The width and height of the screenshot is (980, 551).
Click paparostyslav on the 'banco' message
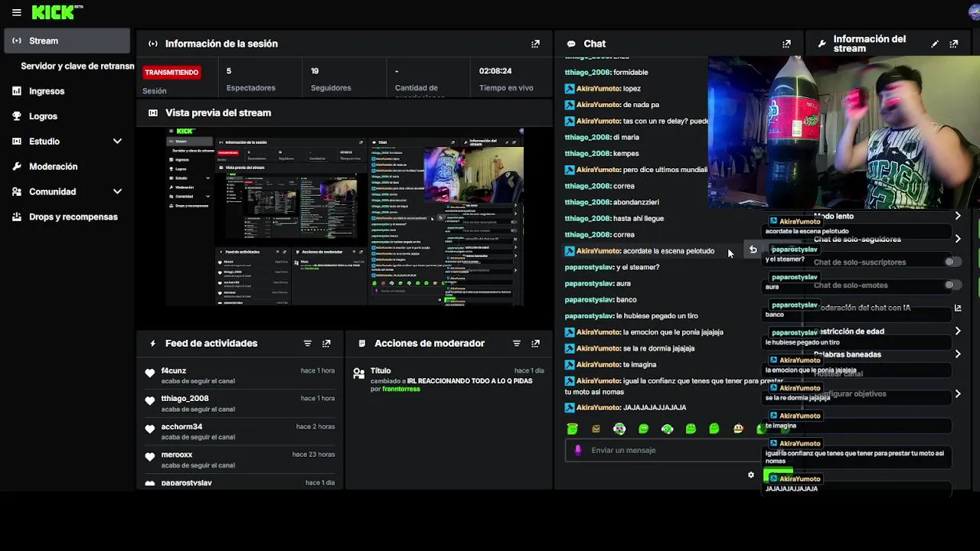coord(589,300)
